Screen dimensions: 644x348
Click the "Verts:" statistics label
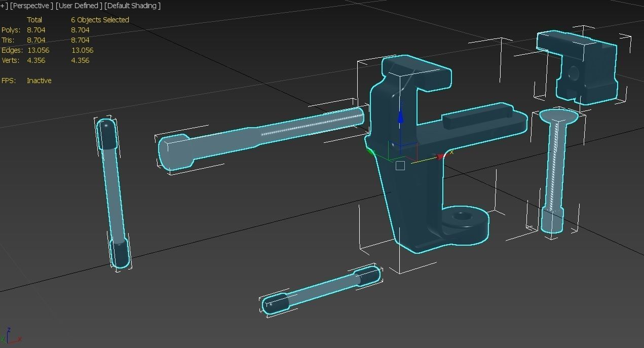click(x=11, y=60)
